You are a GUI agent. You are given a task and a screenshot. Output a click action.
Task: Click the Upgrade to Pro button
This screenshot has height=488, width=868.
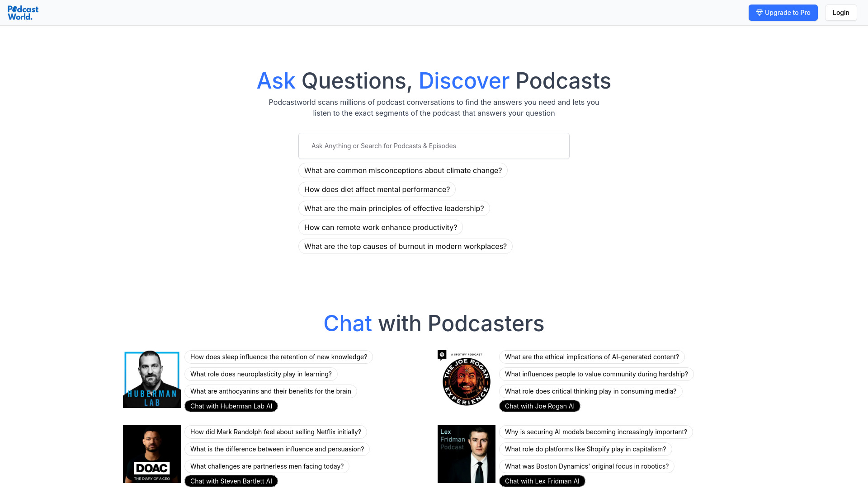tap(783, 13)
